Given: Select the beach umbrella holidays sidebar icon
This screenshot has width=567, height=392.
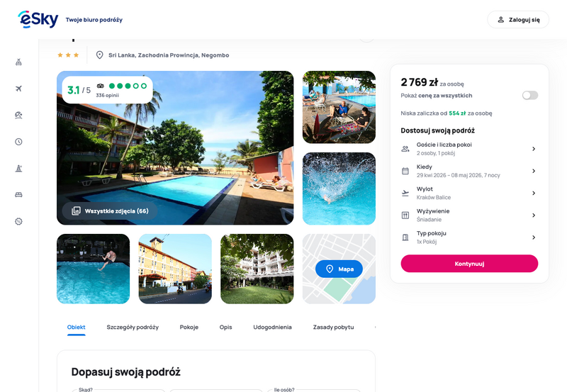Looking at the screenshot, I should click(19, 115).
